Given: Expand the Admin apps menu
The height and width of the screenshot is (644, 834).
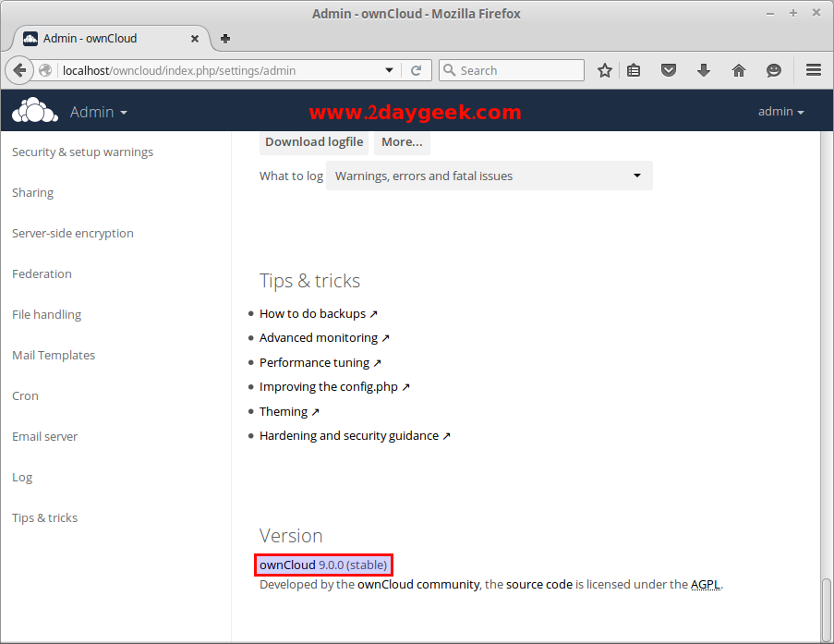Looking at the screenshot, I should (x=99, y=112).
